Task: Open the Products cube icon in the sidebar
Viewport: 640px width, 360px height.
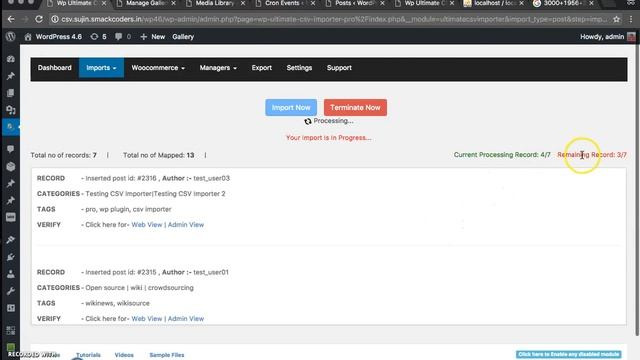Action: coord(11,167)
